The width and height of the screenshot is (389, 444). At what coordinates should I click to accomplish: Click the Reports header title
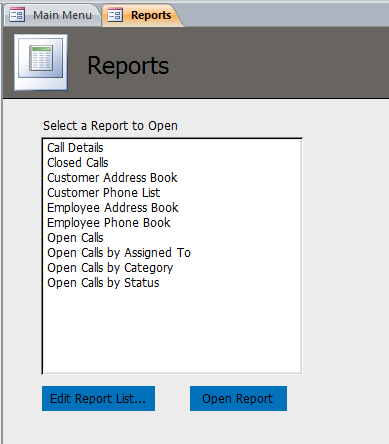[x=128, y=66]
